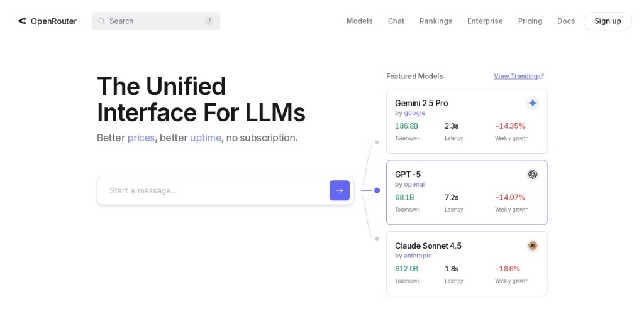The height and width of the screenshot is (314, 644).
Task: Select the highlighted dot next to GPT-5
Action: (377, 190)
